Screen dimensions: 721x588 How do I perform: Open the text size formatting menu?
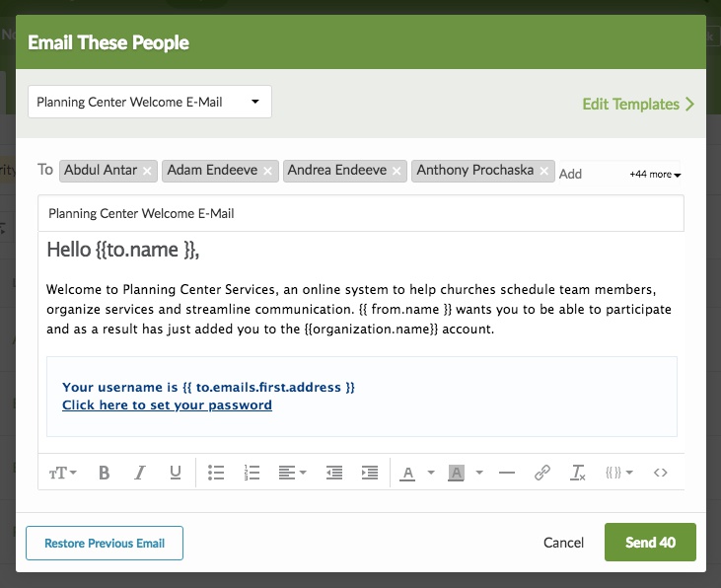62,473
